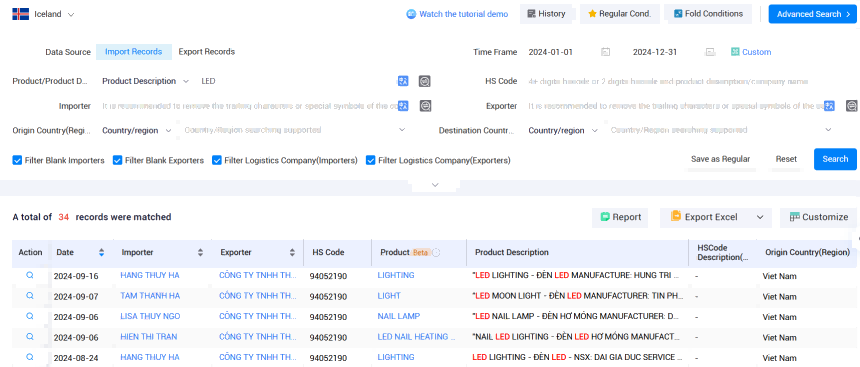This screenshot has height=367, width=860.
Task: Open Export Excel dropdown arrow
Action: tap(760, 217)
